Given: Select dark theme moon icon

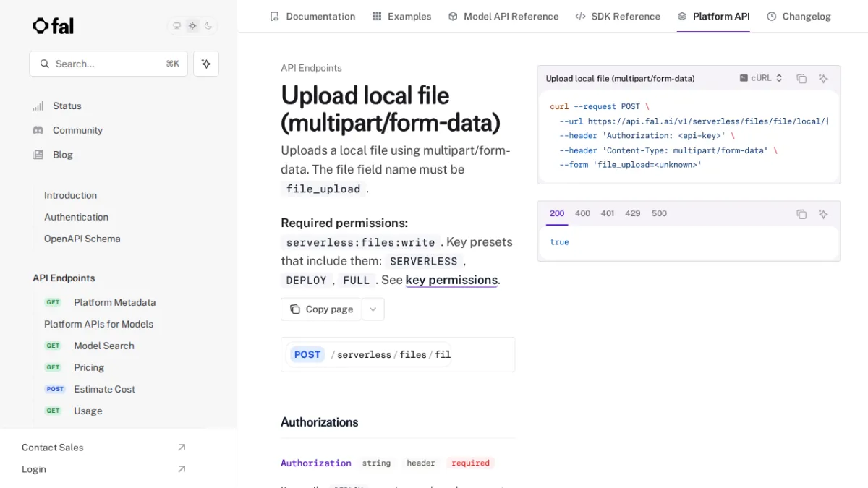Looking at the screenshot, I should pos(208,26).
